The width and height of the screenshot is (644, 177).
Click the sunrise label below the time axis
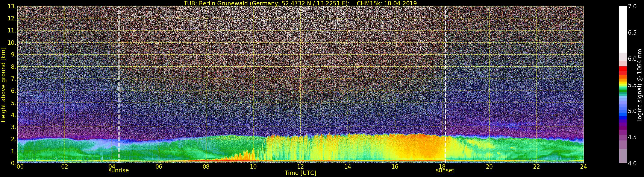click(x=118, y=171)
